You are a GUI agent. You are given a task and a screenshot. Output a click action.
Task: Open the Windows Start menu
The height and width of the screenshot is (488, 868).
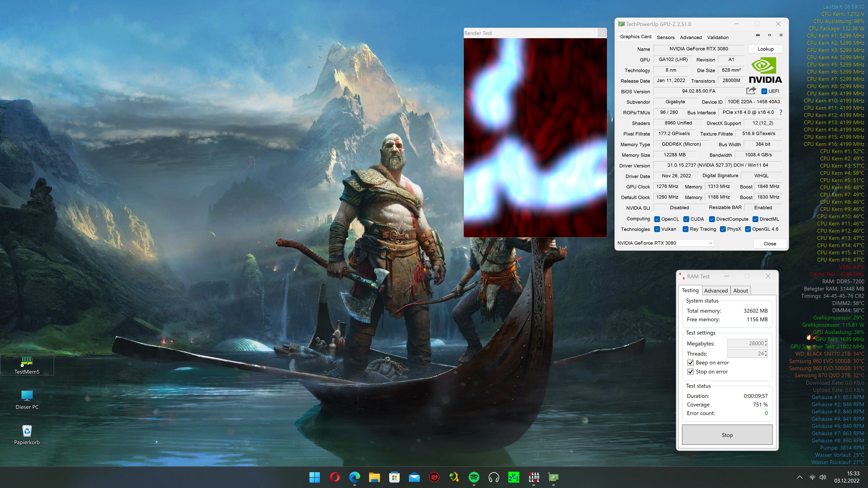coord(315,477)
